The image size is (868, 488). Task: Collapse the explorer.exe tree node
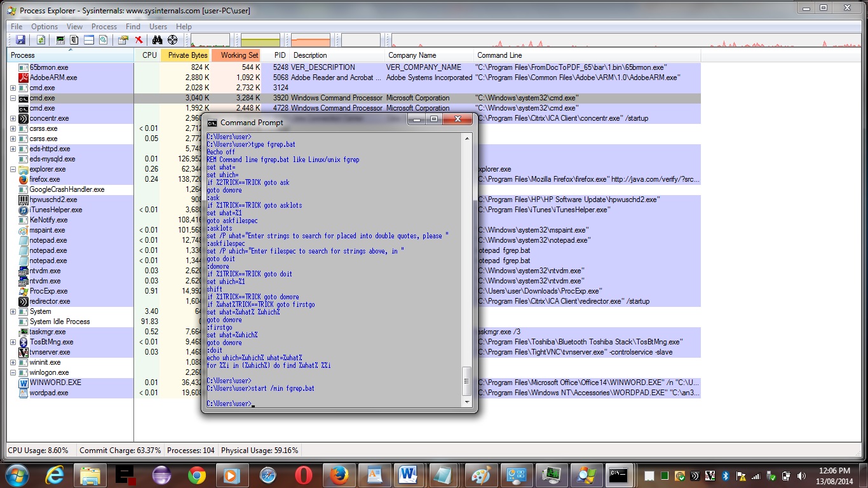13,170
